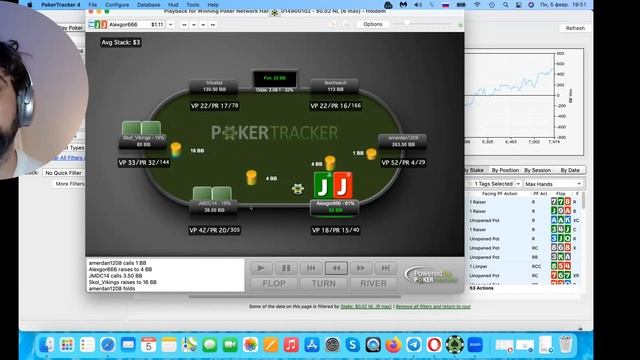The width and height of the screenshot is (640, 360).
Task: Click the pot size display at table top
Action: click(x=275, y=78)
